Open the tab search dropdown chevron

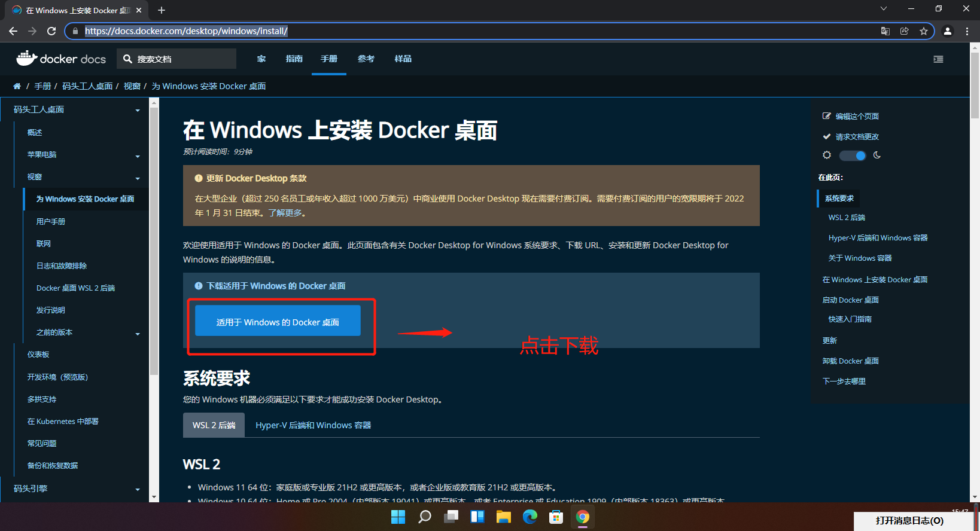click(x=884, y=9)
